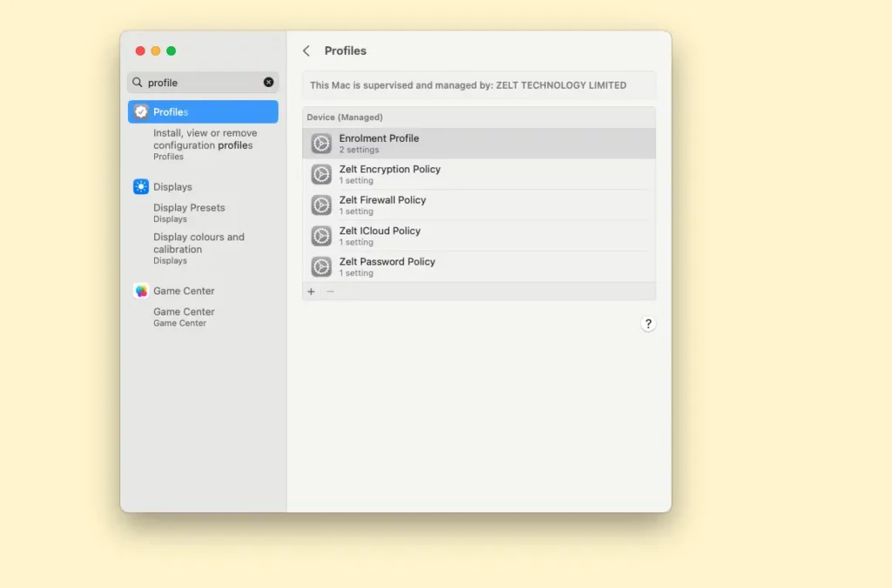Screen dimensions: 892x588
Task: Click the Profiles checkmark badge icon
Action: click(141, 112)
